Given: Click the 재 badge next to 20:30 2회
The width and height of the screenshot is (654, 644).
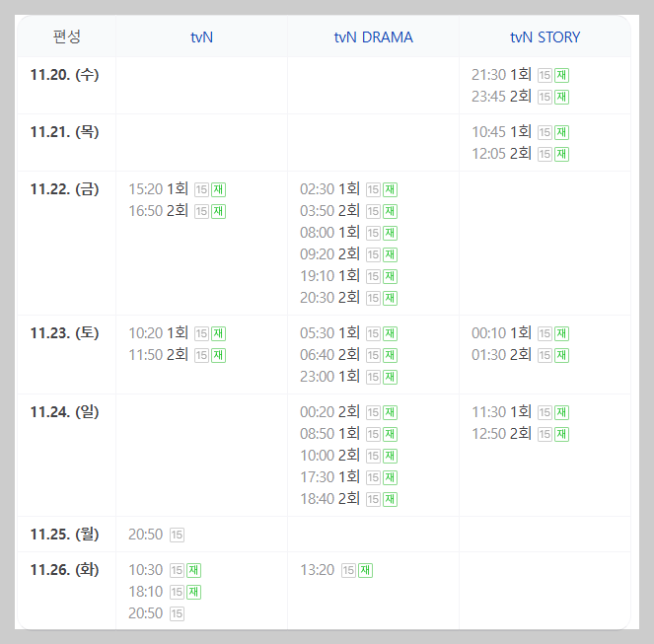Looking at the screenshot, I should tap(390, 298).
